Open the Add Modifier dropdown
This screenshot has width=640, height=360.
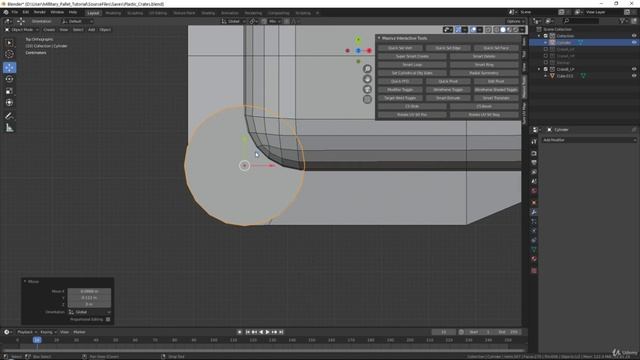coord(589,140)
